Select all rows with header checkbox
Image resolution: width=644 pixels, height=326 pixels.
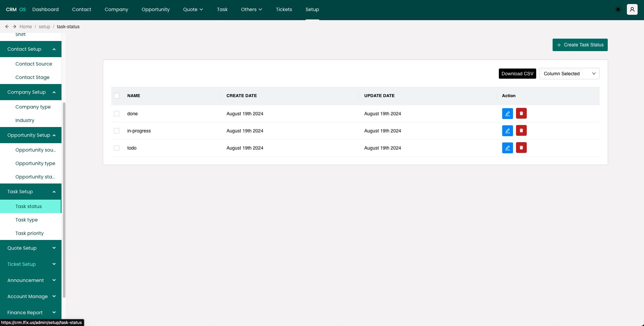(117, 96)
